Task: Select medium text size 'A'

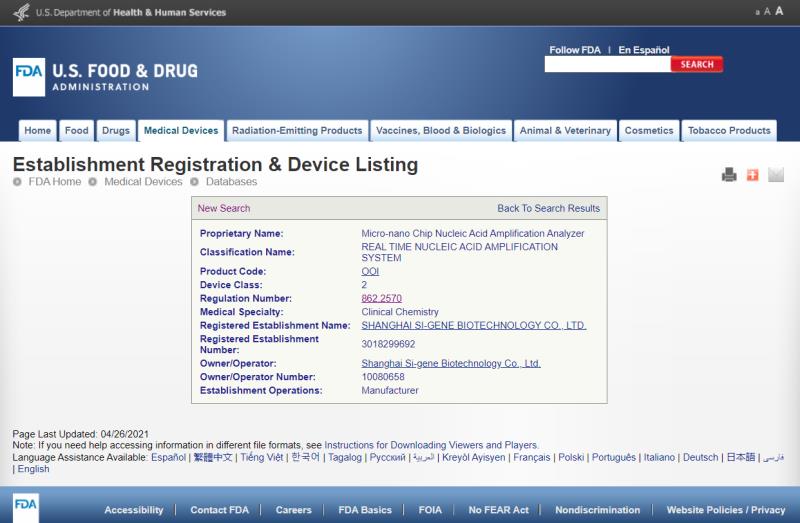Action: tap(767, 12)
